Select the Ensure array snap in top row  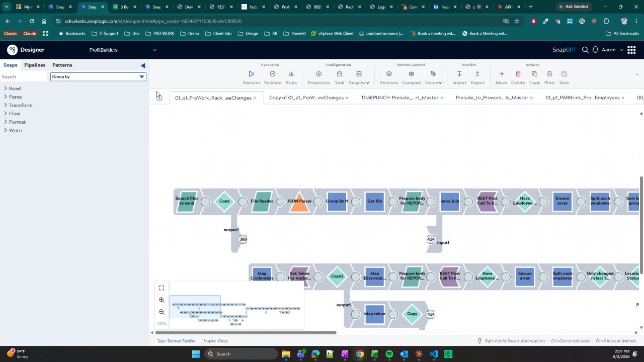coord(562,201)
